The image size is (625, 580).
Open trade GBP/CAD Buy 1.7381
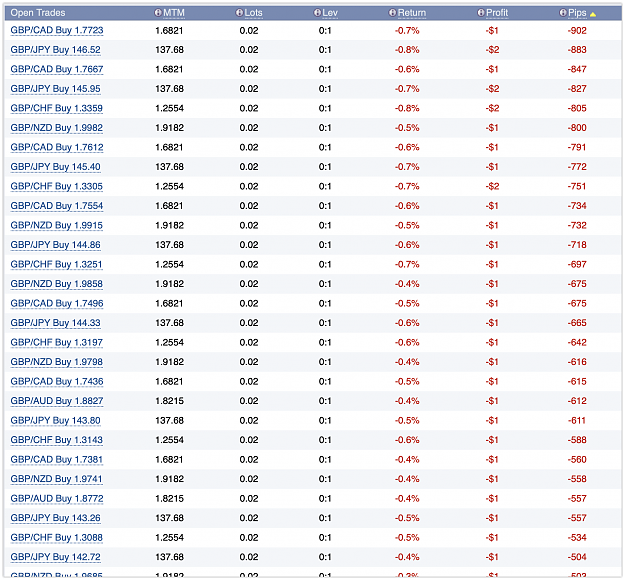(57, 460)
